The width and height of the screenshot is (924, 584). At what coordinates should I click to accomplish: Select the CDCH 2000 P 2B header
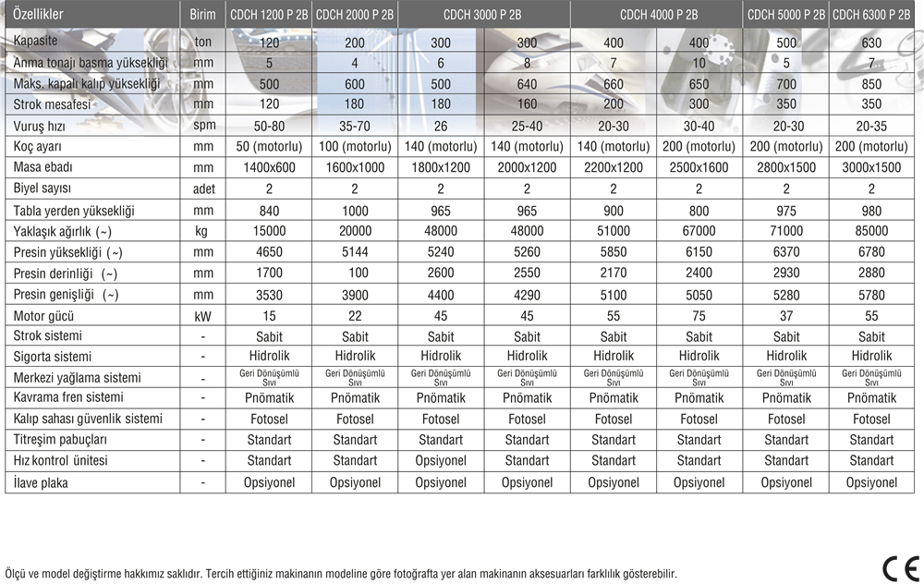[x=355, y=15]
